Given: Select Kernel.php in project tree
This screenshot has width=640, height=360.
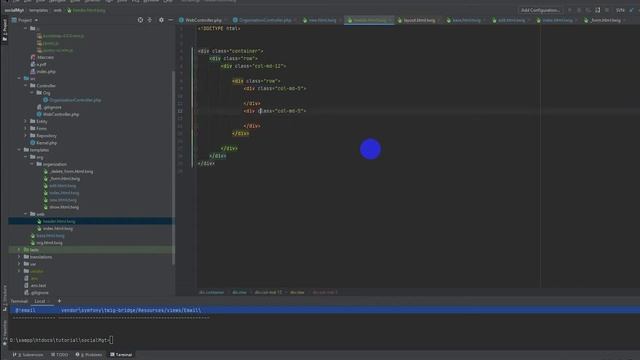Looking at the screenshot, I should tap(47, 143).
